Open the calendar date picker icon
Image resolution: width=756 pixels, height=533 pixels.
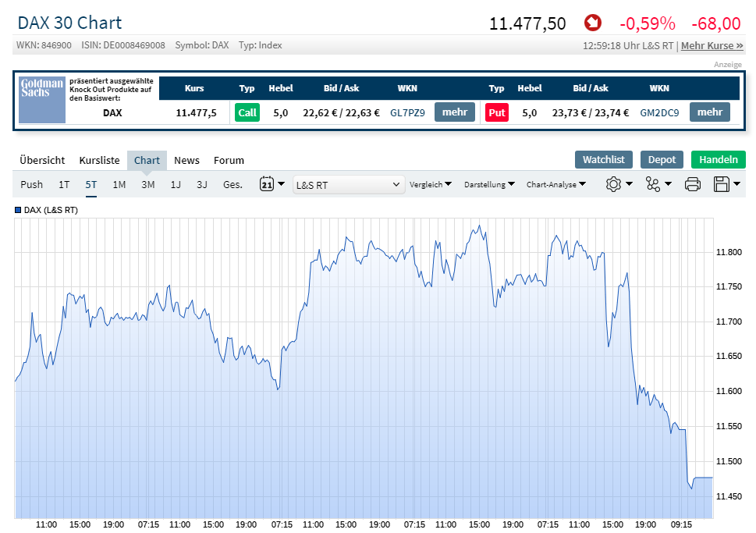(267, 183)
